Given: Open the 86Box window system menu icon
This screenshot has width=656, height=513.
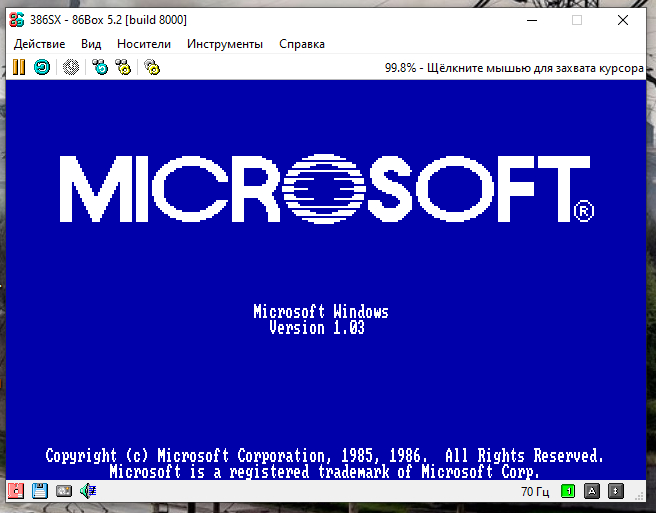Looking at the screenshot, I should 17,20.
